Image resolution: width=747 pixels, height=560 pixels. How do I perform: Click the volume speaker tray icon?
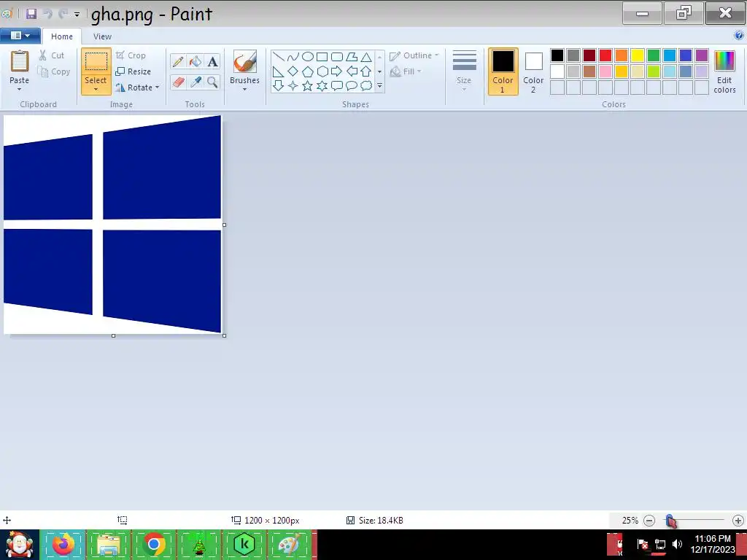click(x=677, y=544)
